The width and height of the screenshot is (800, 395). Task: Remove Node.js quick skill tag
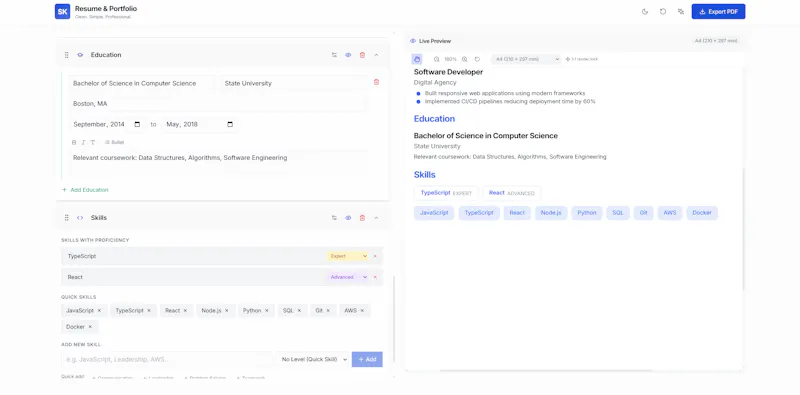click(227, 310)
